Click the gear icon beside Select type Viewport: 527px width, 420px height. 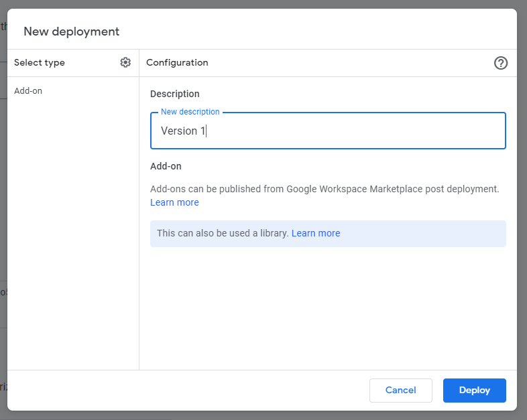point(125,62)
